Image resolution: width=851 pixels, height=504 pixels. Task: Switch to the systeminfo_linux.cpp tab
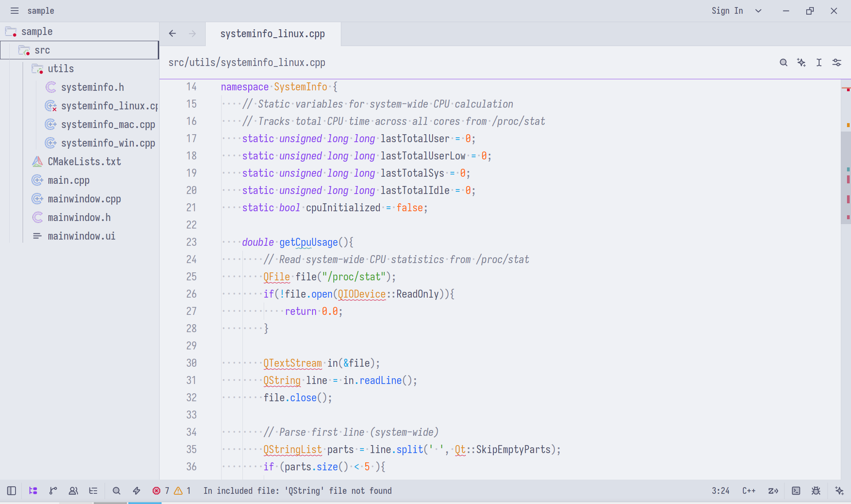tap(273, 34)
